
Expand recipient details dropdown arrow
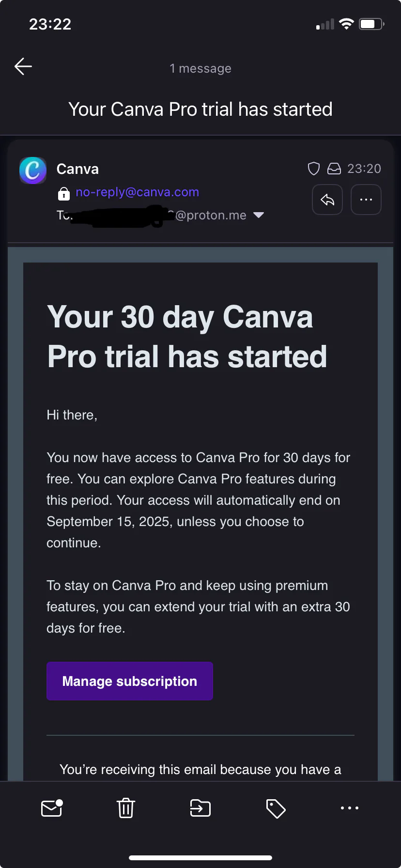click(259, 215)
